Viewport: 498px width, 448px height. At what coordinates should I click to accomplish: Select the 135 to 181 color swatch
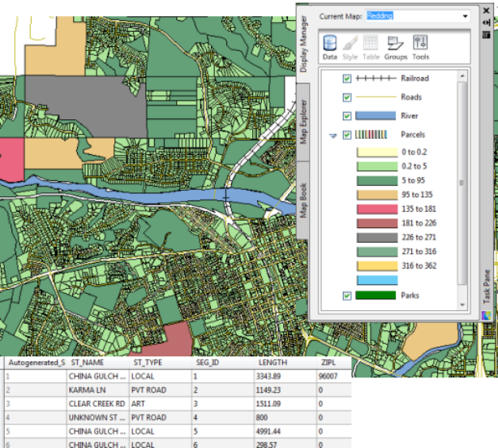(377, 209)
